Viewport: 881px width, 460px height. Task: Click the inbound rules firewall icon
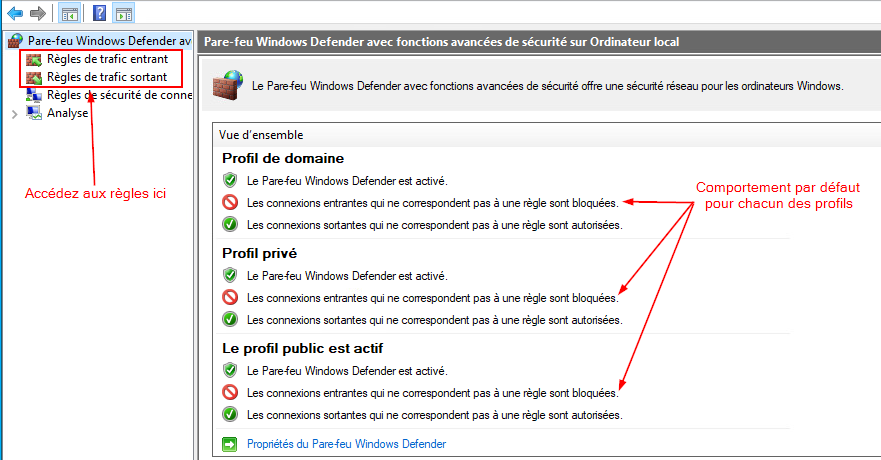pyautogui.click(x=34, y=59)
